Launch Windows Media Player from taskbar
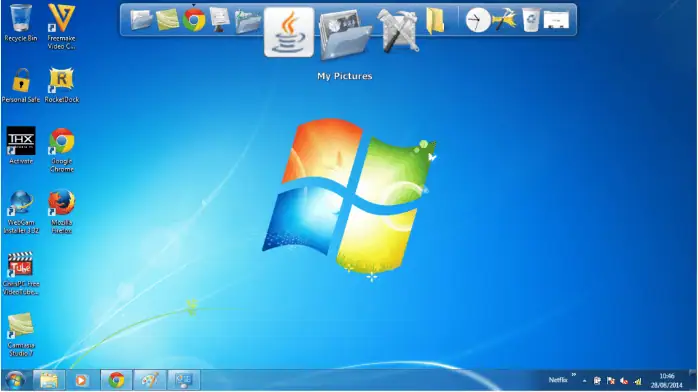The height and width of the screenshot is (392, 698). click(x=81, y=380)
